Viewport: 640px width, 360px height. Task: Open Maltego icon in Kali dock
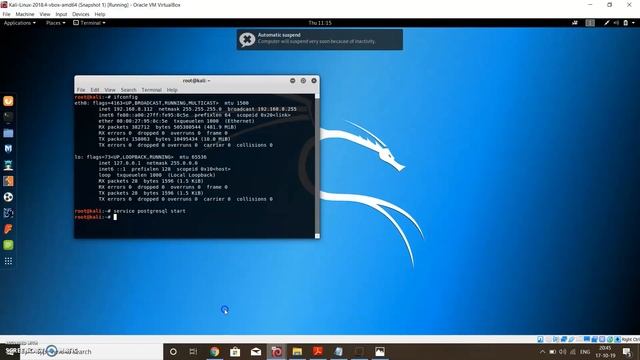(8, 213)
